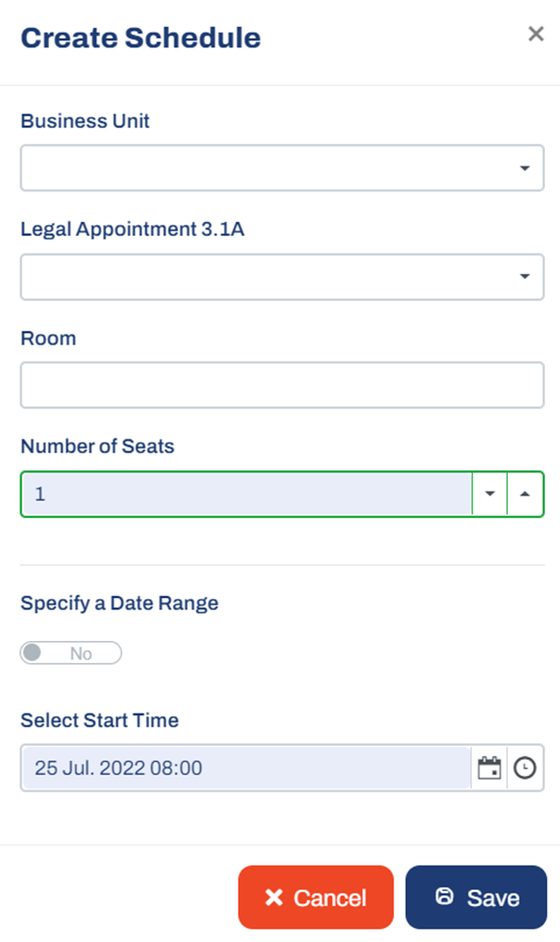560x942 pixels.
Task: Click the Create Schedule heading
Action: 140,38
